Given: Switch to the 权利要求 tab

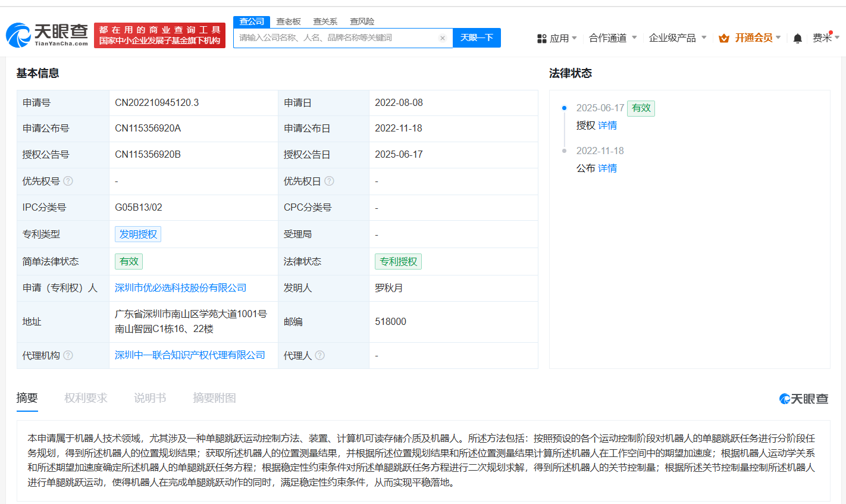Looking at the screenshot, I should click(86, 398).
